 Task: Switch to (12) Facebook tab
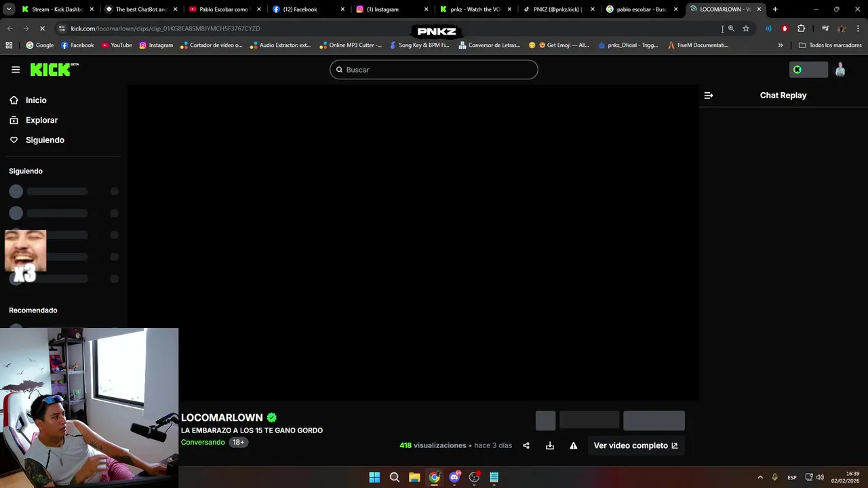tap(307, 9)
